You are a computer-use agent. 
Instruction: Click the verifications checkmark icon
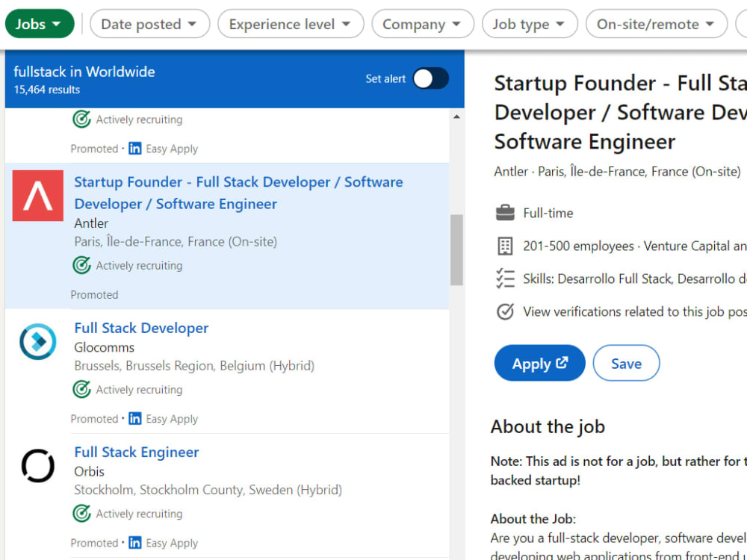[x=505, y=311]
